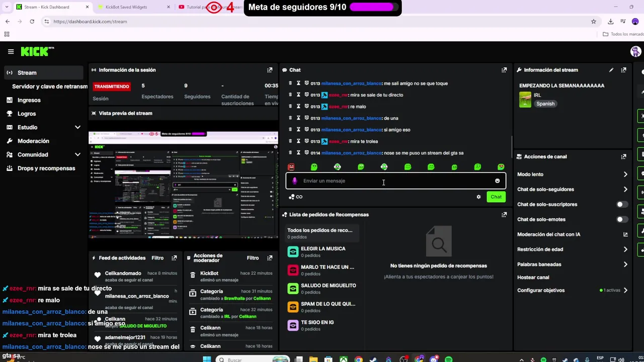Open Spotify from the taskbar

448,359
